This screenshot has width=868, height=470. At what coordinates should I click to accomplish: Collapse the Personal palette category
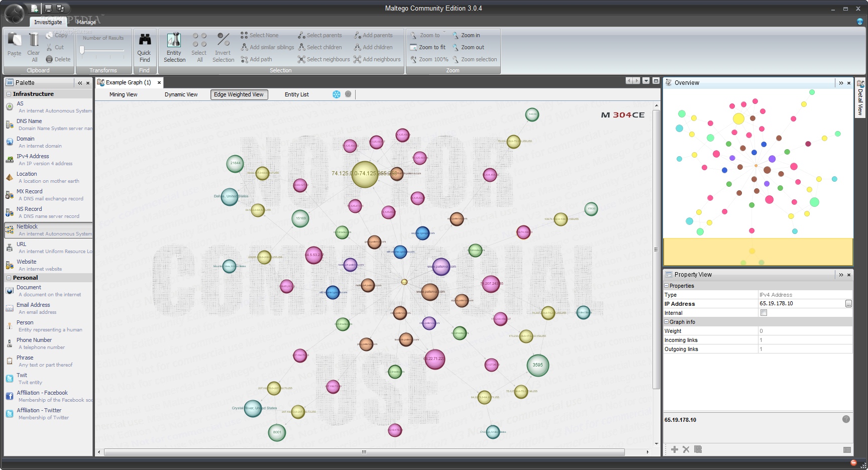click(9, 278)
